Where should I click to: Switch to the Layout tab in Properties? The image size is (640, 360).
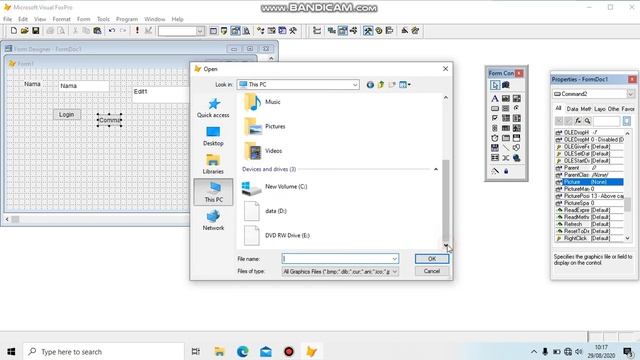click(x=600, y=109)
